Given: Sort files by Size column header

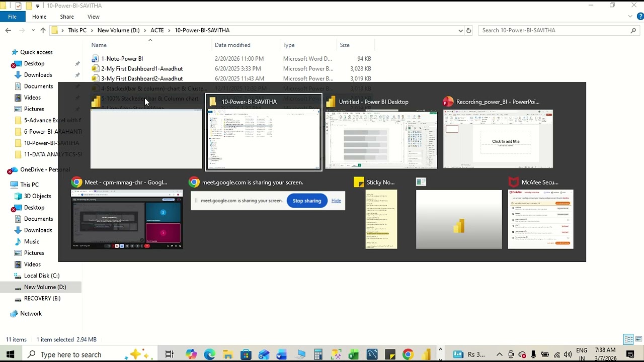Looking at the screenshot, I should (345, 45).
